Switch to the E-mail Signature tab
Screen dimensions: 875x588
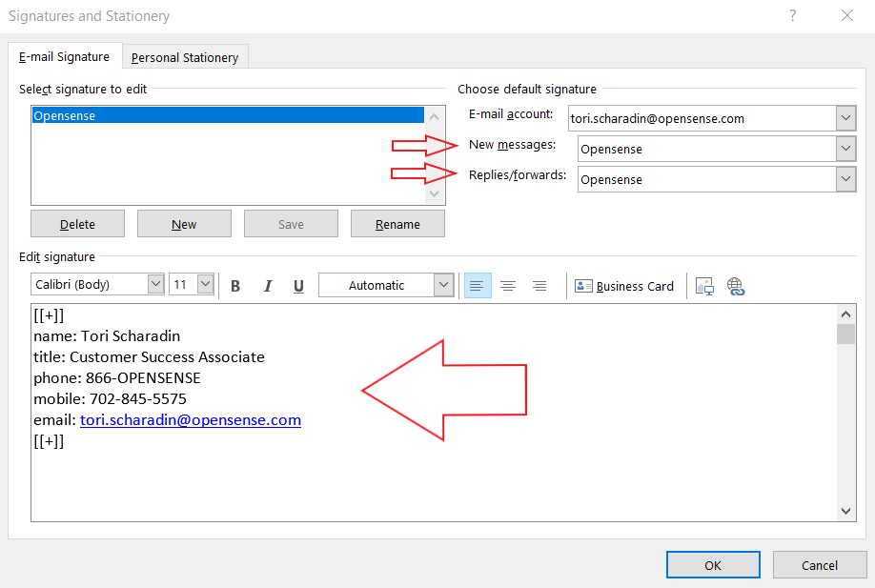click(x=65, y=57)
